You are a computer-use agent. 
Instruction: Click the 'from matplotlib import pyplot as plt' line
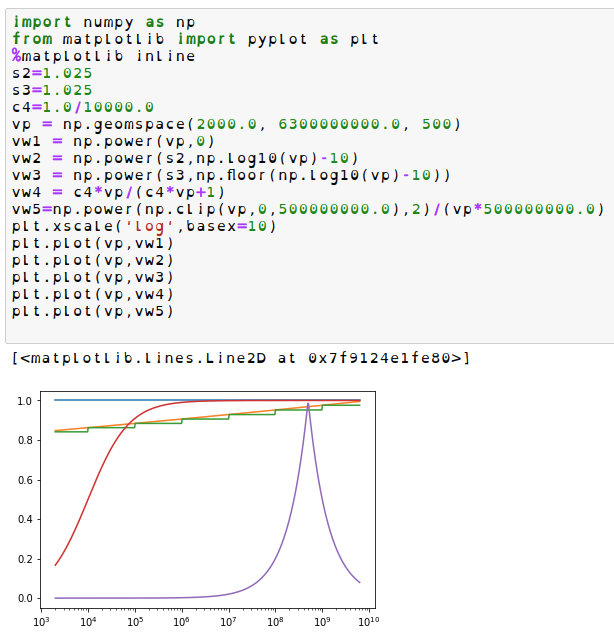click(x=196, y=39)
